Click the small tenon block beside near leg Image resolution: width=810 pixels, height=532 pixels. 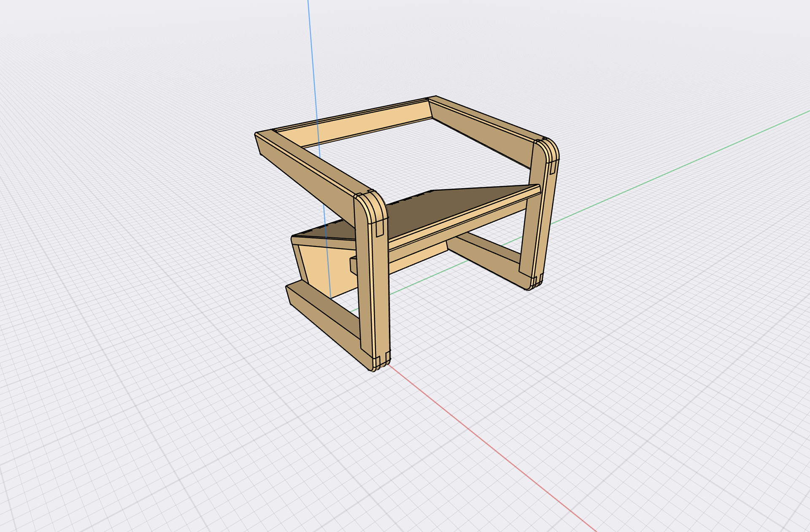[354, 266]
